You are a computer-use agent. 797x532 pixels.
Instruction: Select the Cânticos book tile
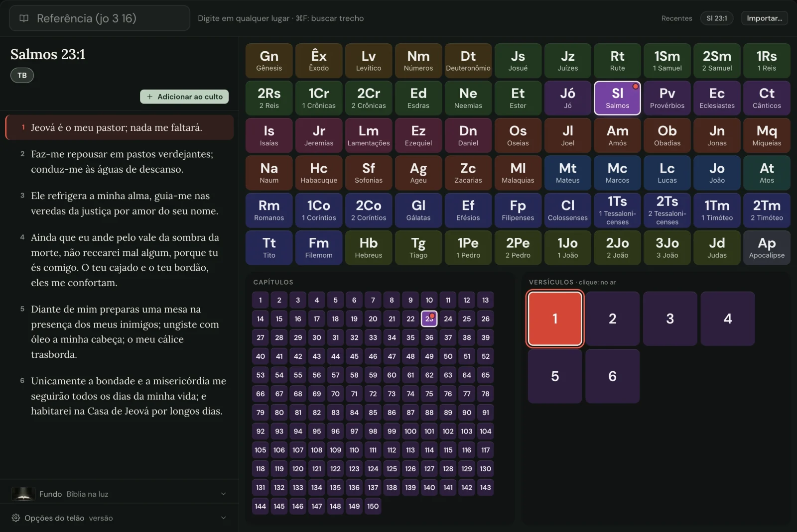[767, 98]
